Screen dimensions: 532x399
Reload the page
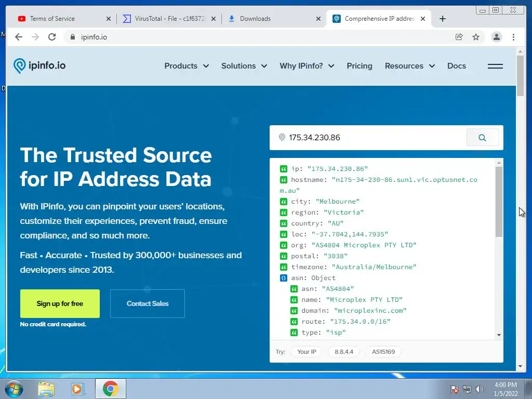coord(52,37)
